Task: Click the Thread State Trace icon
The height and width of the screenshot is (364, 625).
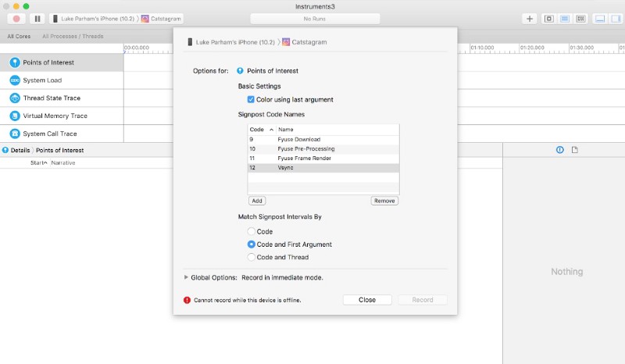Action: coord(15,98)
